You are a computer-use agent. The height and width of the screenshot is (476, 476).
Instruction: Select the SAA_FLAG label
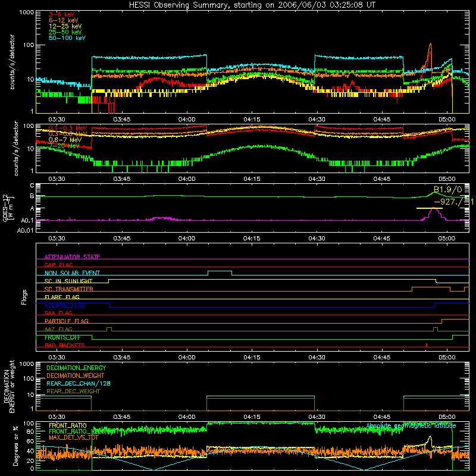[58, 313]
